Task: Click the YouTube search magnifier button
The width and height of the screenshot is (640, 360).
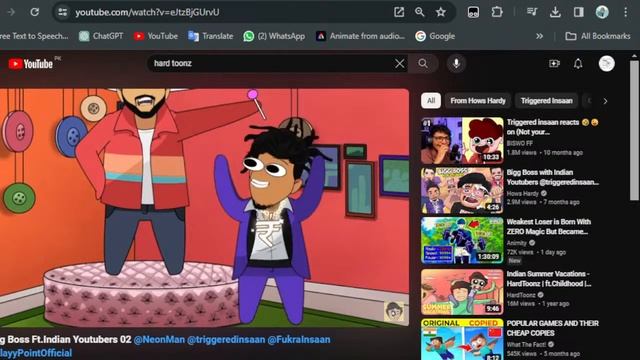Action: point(423,63)
